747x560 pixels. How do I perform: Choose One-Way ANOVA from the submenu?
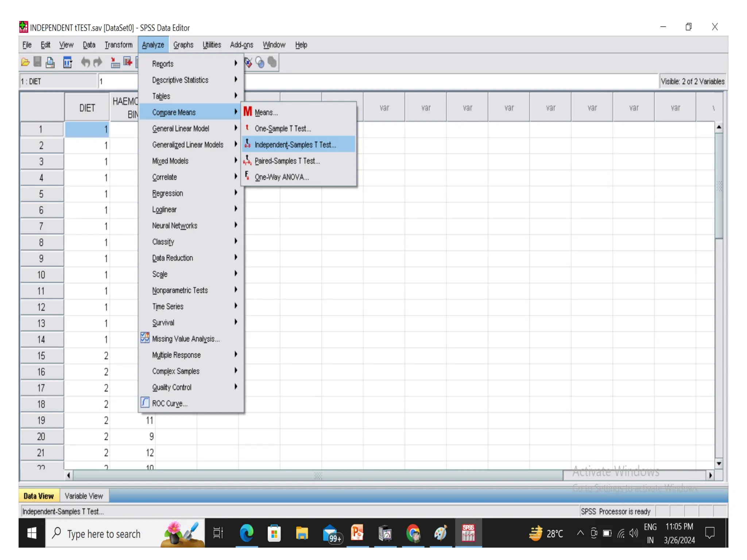(x=282, y=177)
